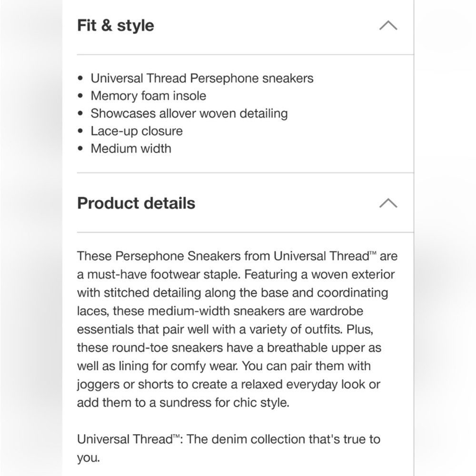The height and width of the screenshot is (476, 476).
Task: Select the Lace-up closure bullet item
Action: tap(137, 131)
